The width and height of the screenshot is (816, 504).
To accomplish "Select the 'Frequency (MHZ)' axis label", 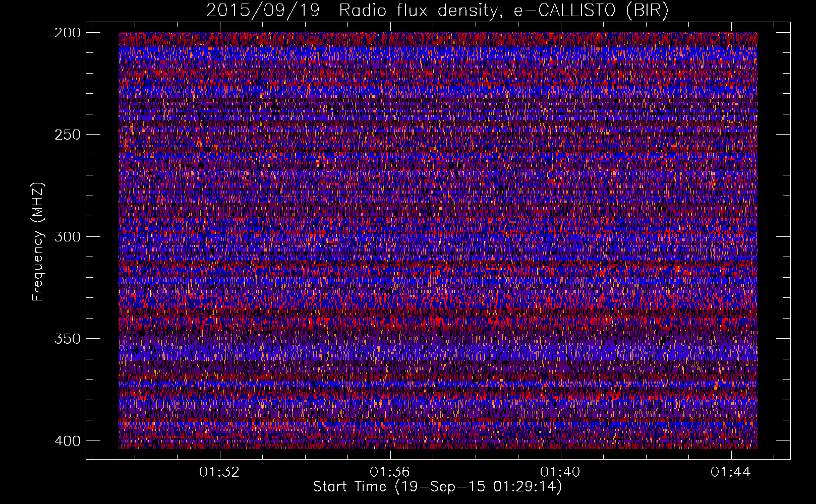I will point(38,242).
